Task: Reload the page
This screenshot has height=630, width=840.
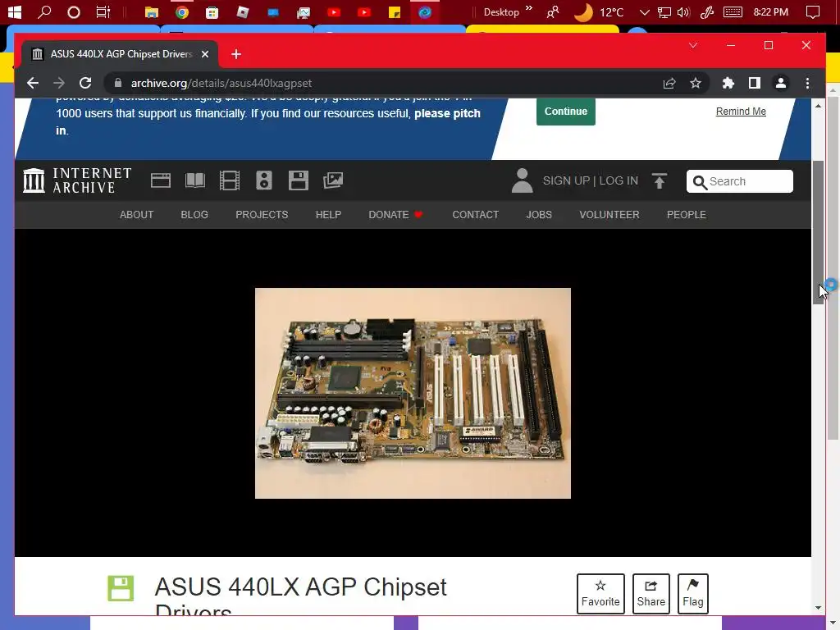Action: pyautogui.click(x=85, y=83)
